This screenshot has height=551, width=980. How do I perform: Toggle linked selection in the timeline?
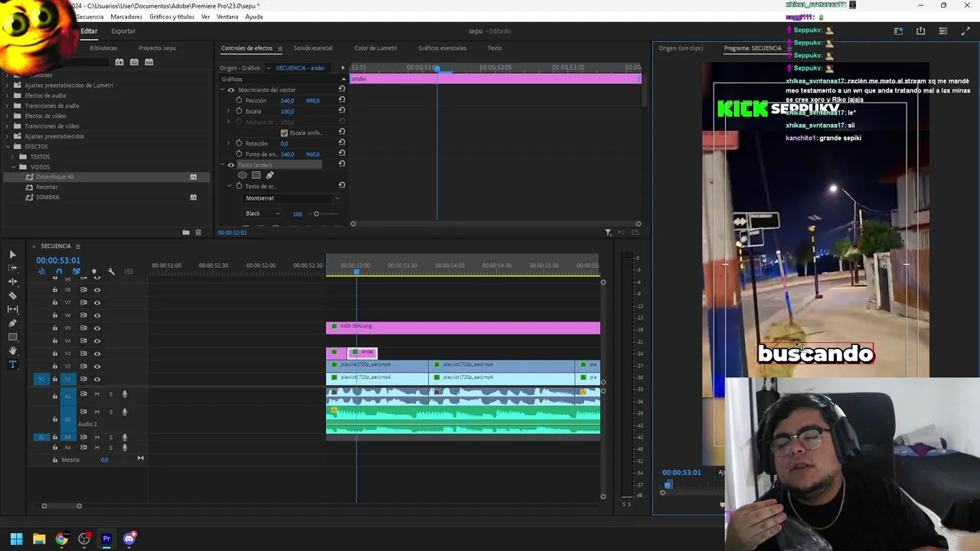[77, 272]
